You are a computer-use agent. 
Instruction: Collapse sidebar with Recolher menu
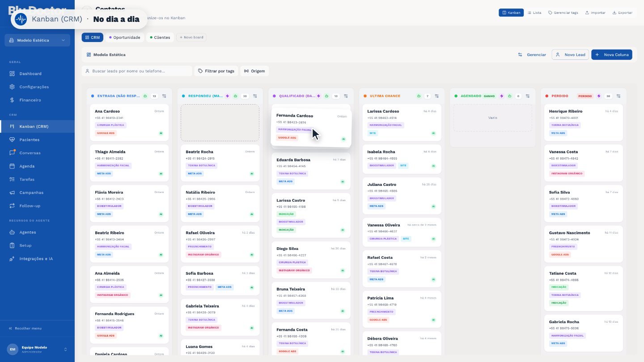click(x=25, y=328)
